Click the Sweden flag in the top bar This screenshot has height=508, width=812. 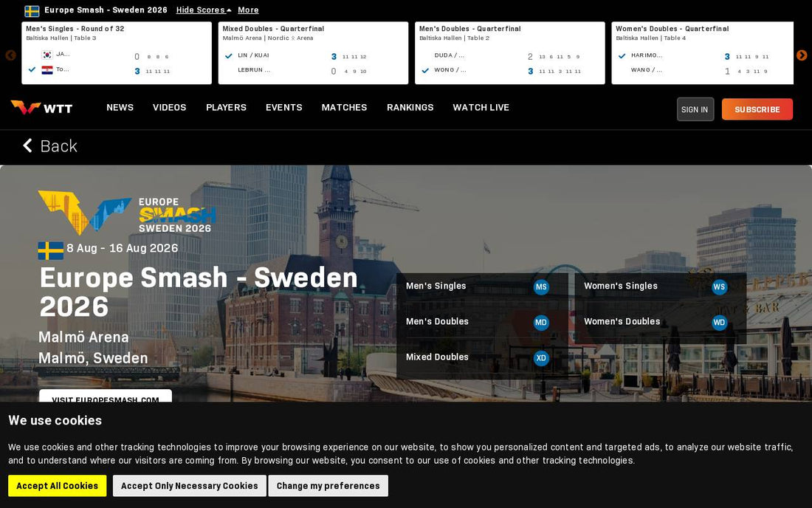(32, 10)
